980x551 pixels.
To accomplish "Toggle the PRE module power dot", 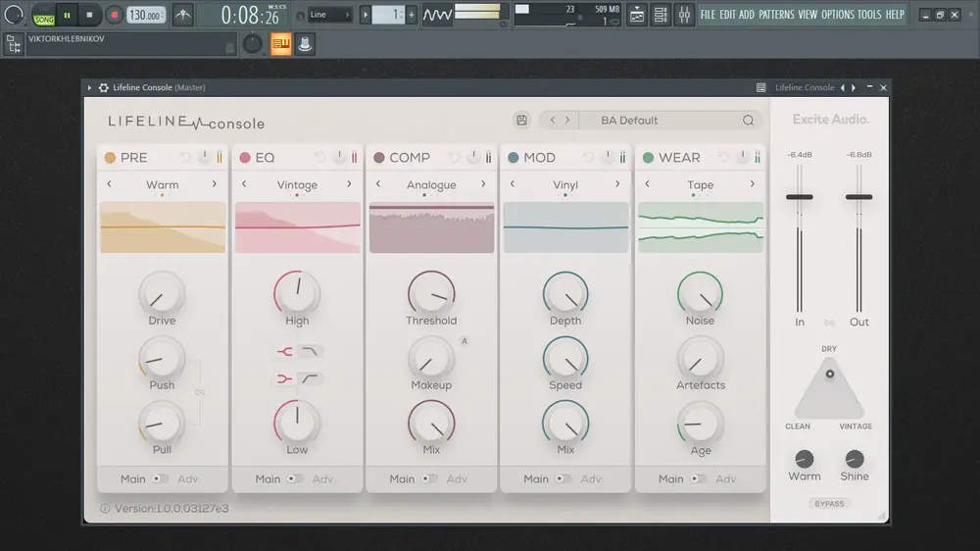I will tap(110, 158).
